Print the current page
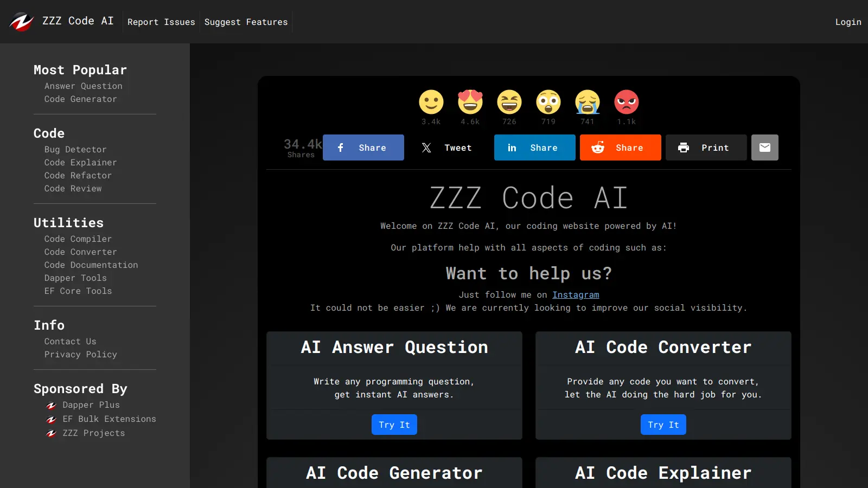 click(706, 147)
